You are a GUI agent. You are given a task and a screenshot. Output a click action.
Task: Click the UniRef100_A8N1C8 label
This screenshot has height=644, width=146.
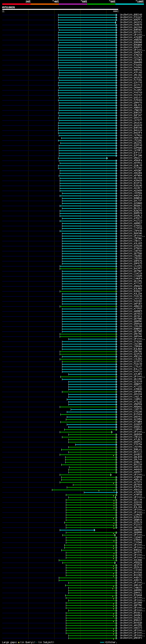(131, 306)
